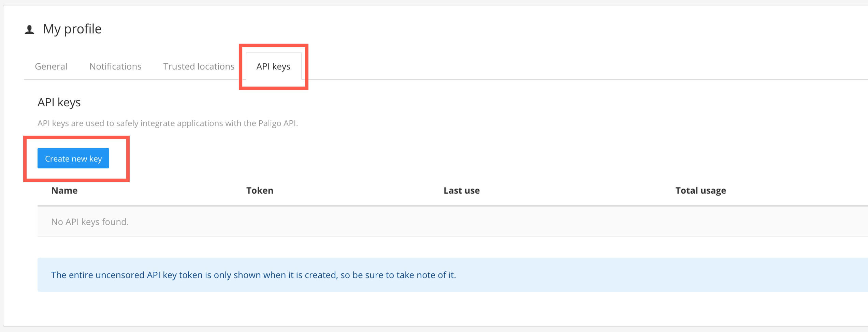Click the user profile icon beside My profile
The image size is (868, 332).
click(x=29, y=29)
